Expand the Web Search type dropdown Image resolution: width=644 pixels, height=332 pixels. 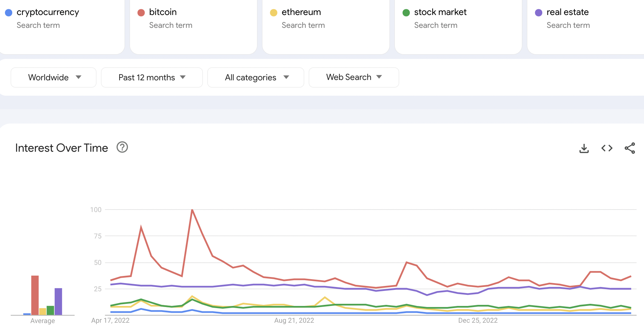coord(354,77)
